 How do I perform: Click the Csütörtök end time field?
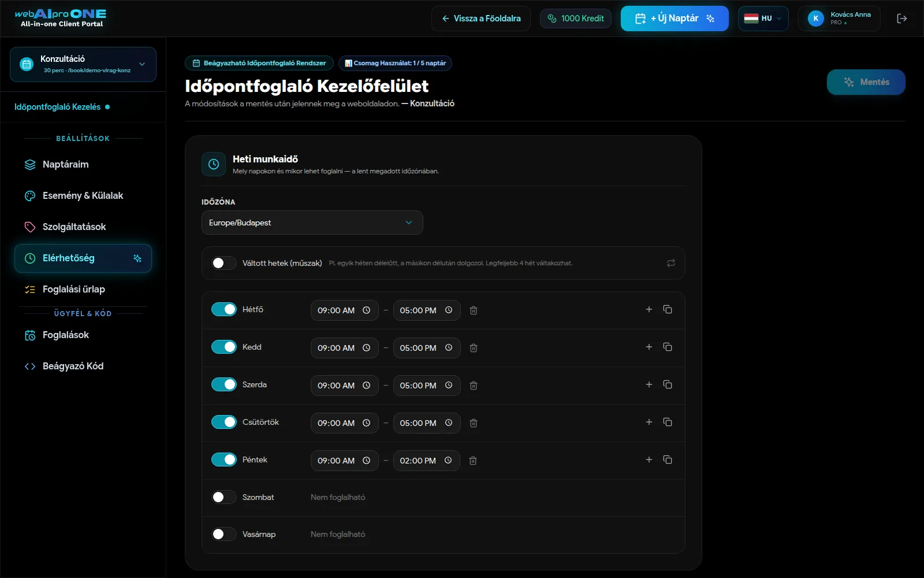(426, 423)
